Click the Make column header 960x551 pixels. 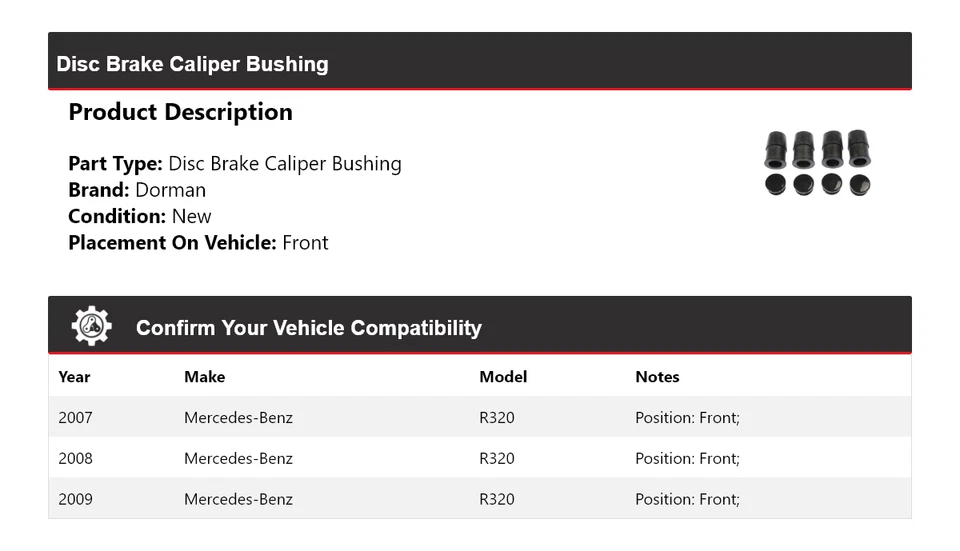point(204,377)
